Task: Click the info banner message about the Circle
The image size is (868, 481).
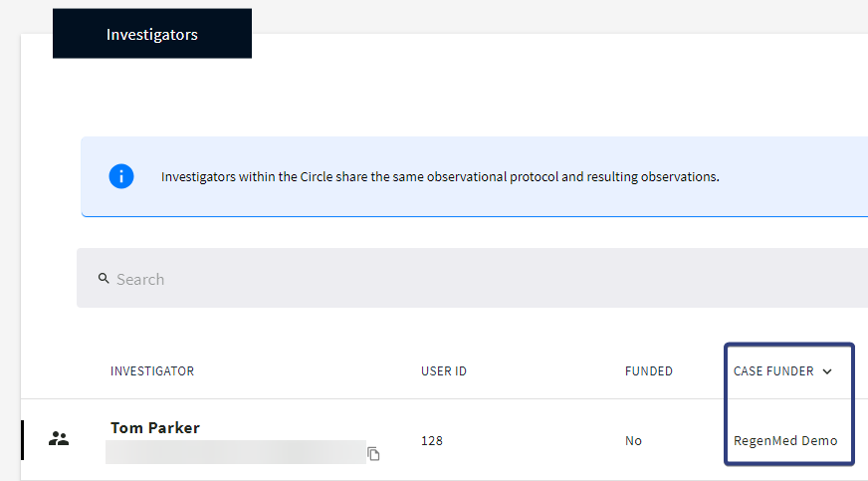Action: pyautogui.click(x=440, y=177)
